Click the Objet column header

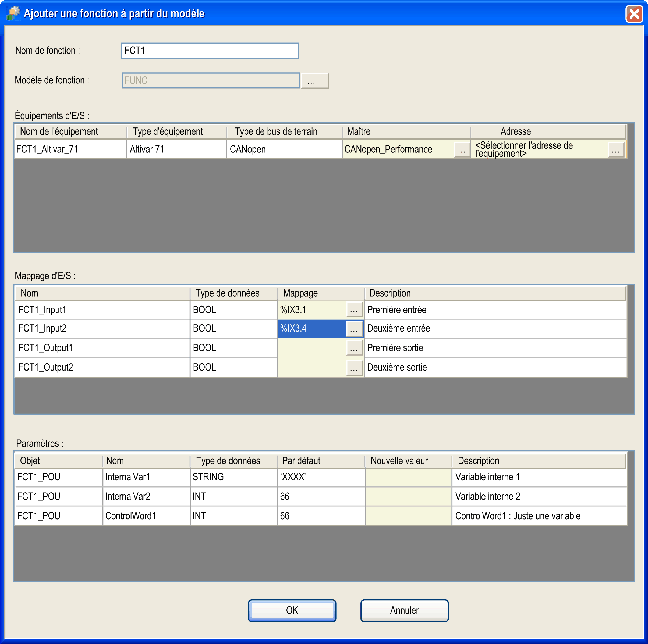click(59, 461)
